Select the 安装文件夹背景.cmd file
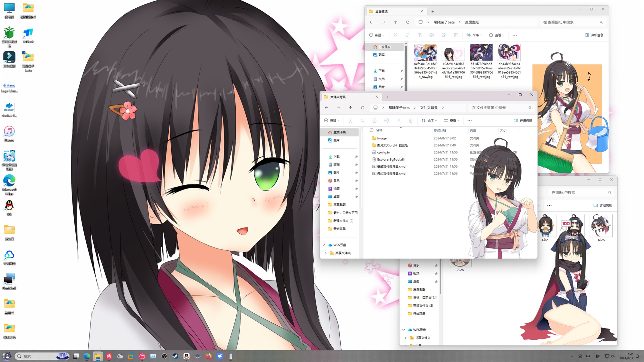644x362 pixels. point(391,167)
